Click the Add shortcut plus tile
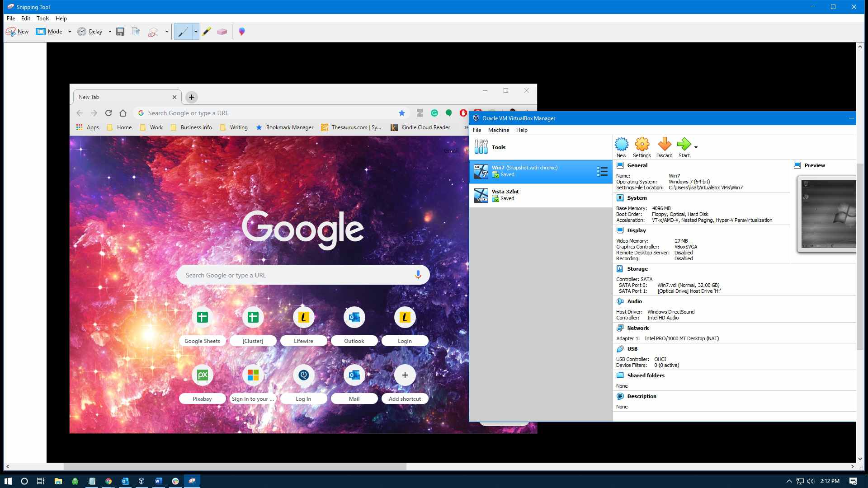Viewport: 868px width, 488px height. (405, 384)
